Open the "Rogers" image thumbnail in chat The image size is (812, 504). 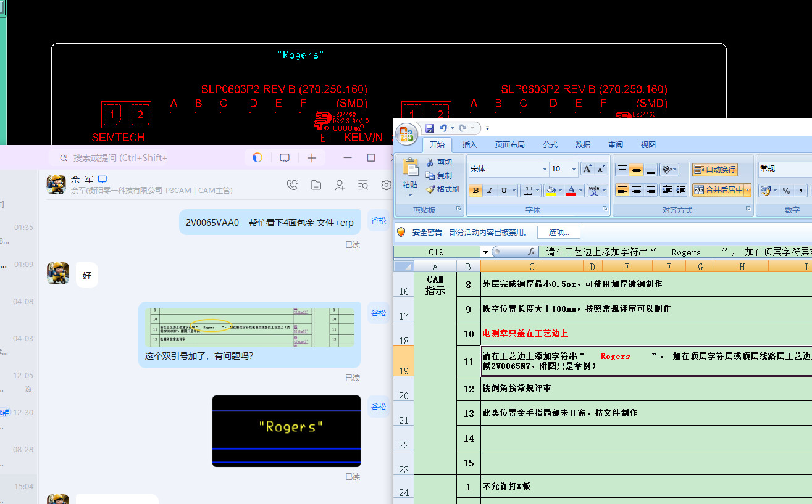[x=287, y=431]
